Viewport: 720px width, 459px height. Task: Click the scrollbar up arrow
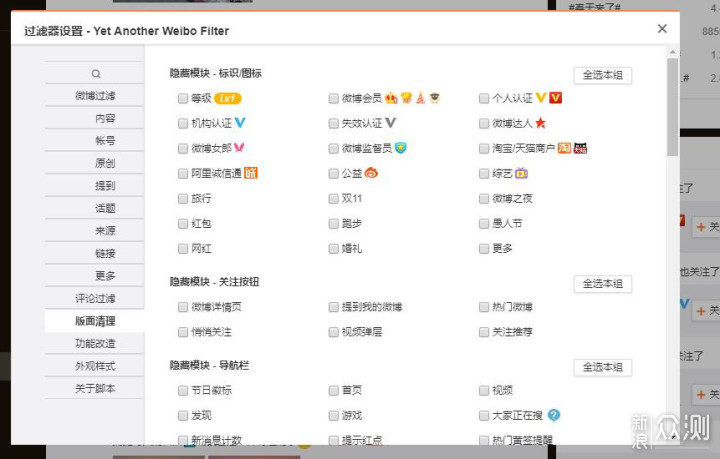pyautogui.click(x=673, y=52)
